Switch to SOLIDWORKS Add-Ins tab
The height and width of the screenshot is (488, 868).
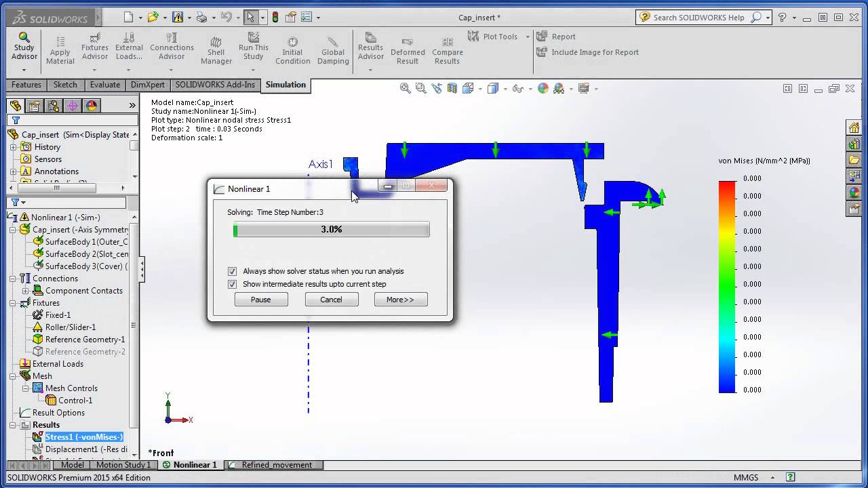point(215,85)
